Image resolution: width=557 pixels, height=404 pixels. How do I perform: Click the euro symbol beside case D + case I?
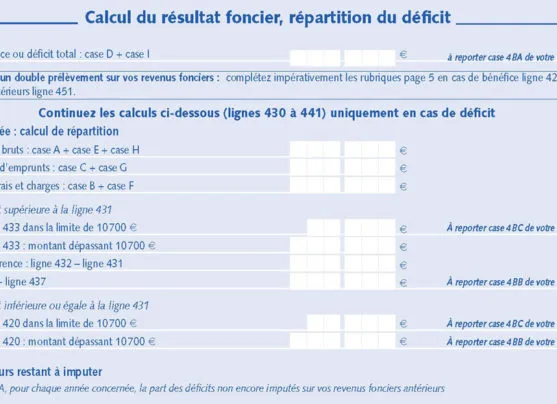[403, 55]
